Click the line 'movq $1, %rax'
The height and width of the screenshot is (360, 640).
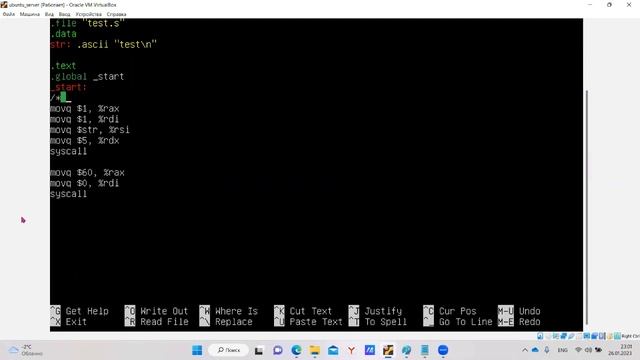[84, 109]
